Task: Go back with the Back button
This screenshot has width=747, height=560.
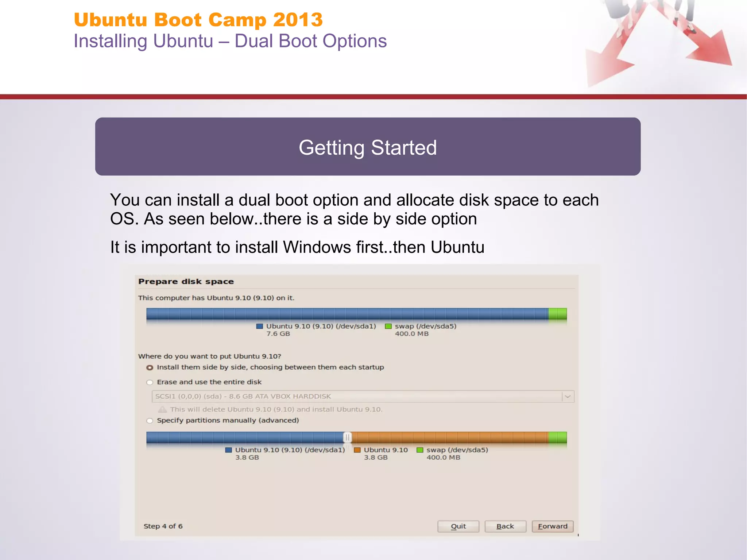Action: coord(505,526)
